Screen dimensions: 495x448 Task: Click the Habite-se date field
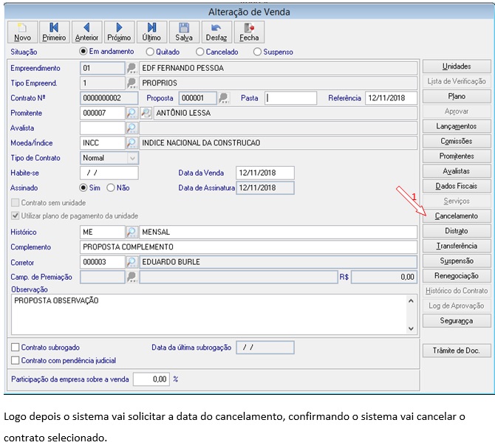(109, 173)
